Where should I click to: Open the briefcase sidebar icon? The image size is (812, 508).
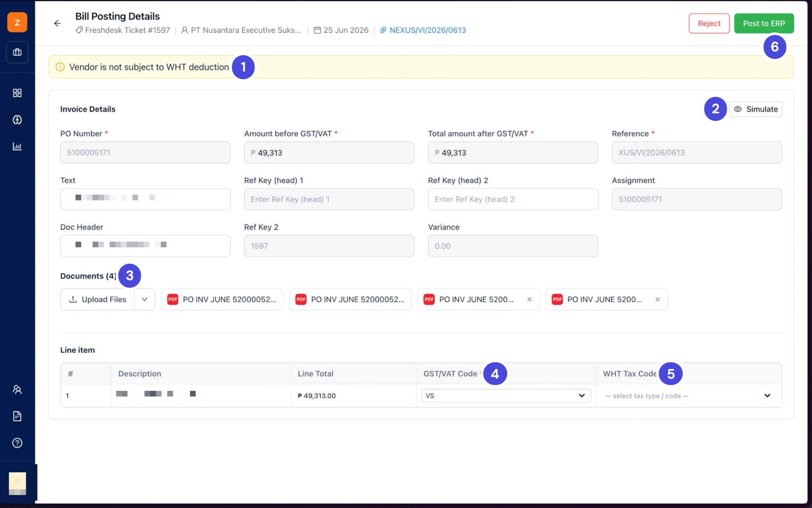[17, 52]
